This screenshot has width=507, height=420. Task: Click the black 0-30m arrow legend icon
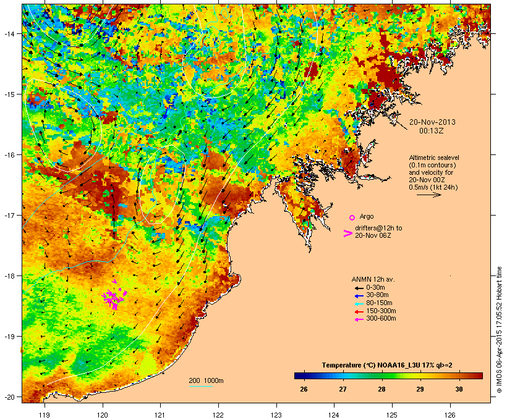click(359, 288)
